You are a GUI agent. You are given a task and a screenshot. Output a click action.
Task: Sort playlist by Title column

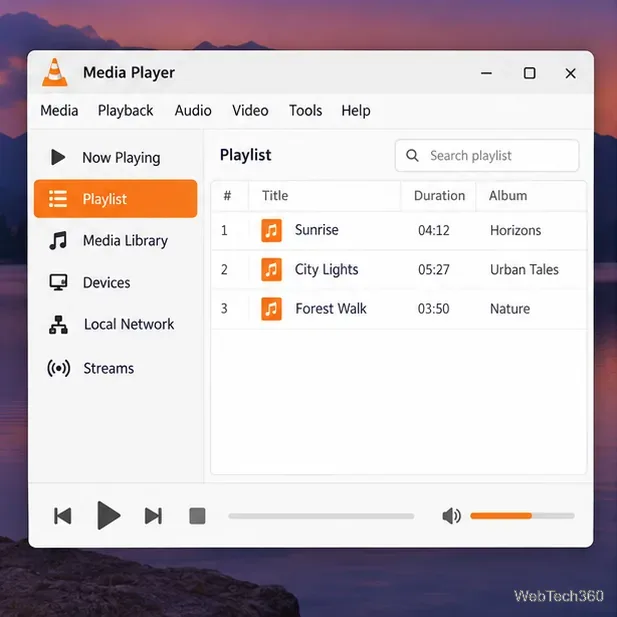[275, 196]
